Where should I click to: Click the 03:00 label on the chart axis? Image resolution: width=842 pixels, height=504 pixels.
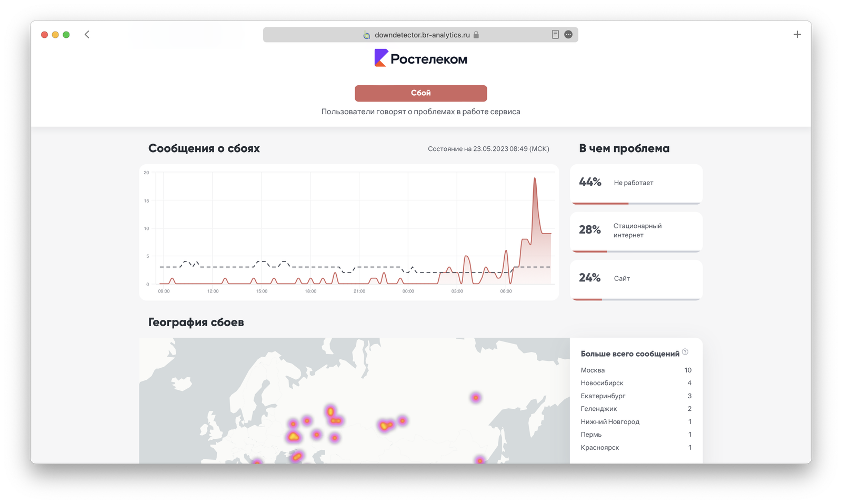coord(457,291)
